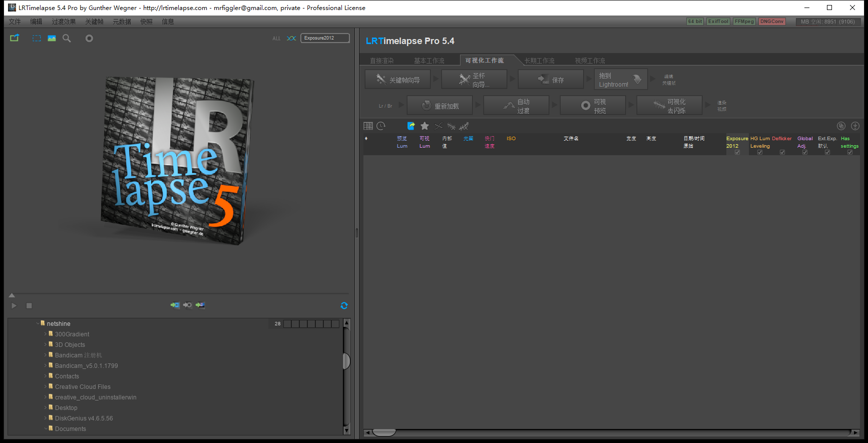
Task: Click the 重新加载 button
Action: 440,106
